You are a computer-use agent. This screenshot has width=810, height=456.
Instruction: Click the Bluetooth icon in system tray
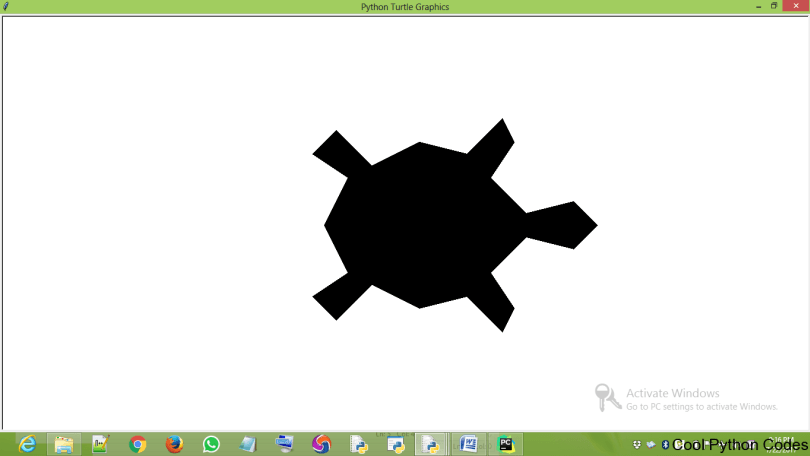click(x=665, y=445)
